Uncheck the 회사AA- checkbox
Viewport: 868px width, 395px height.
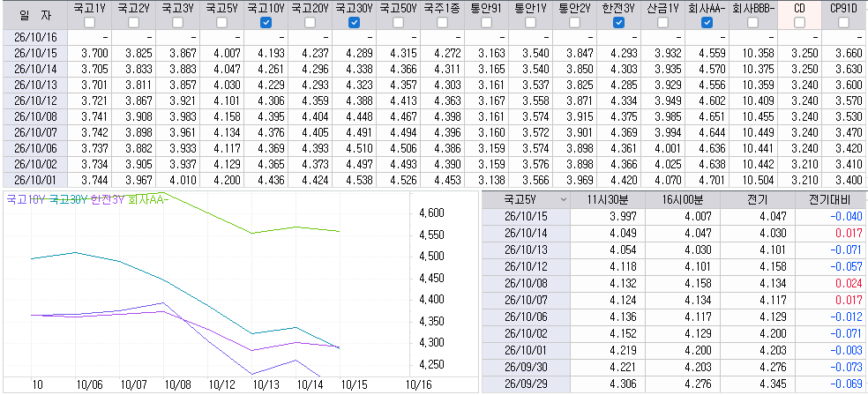707,23
